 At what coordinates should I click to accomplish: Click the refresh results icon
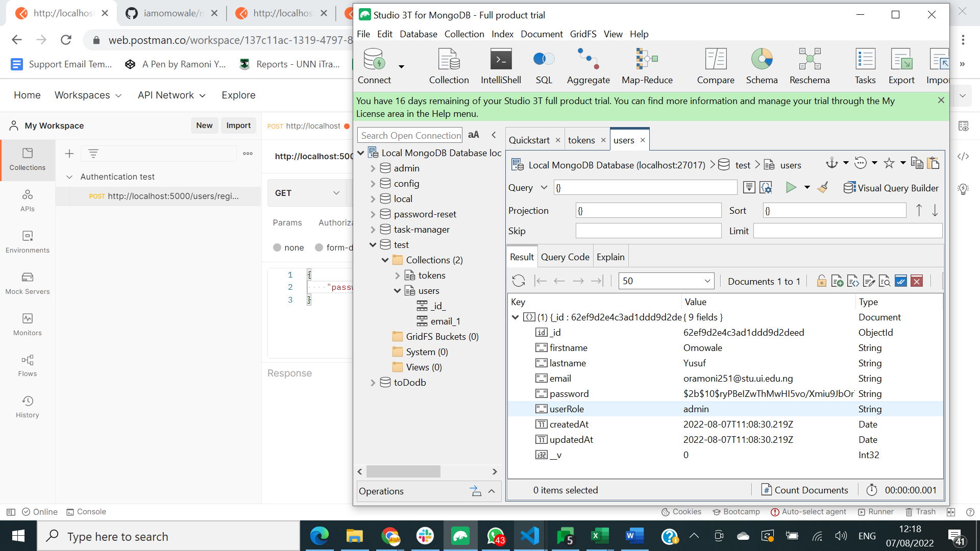pyautogui.click(x=518, y=281)
